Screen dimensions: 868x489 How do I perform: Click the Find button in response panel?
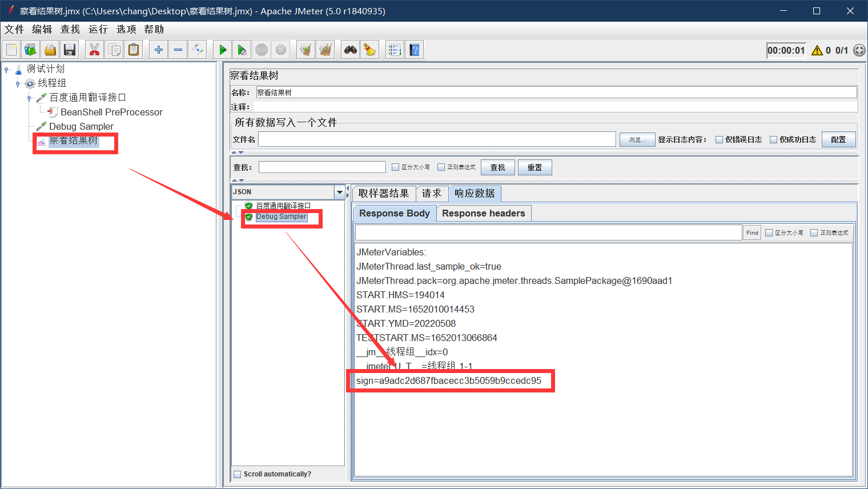pyautogui.click(x=752, y=233)
